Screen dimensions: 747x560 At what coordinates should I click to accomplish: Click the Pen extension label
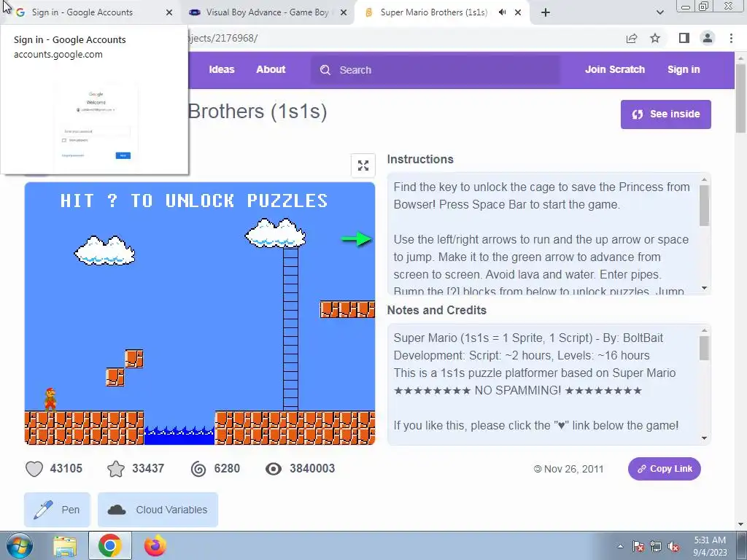pos(71,510)
